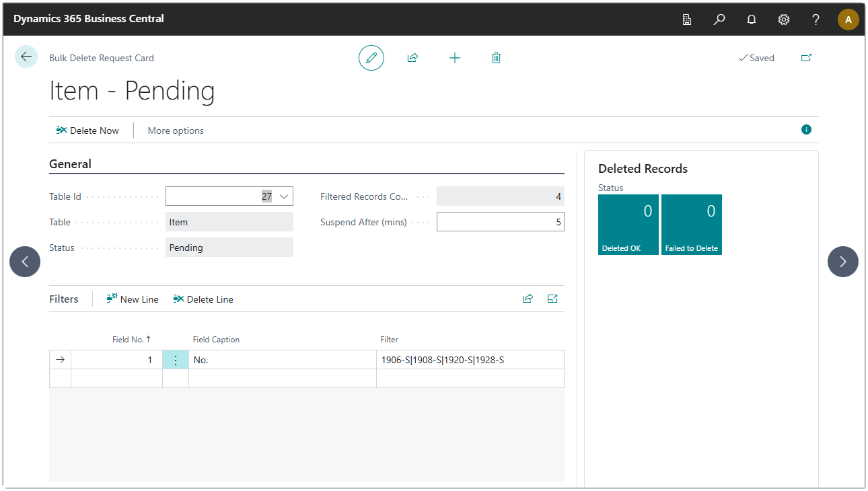The image size is (868, 491).
Task: Click Delete Line in Filters
Action: (203, 299)
